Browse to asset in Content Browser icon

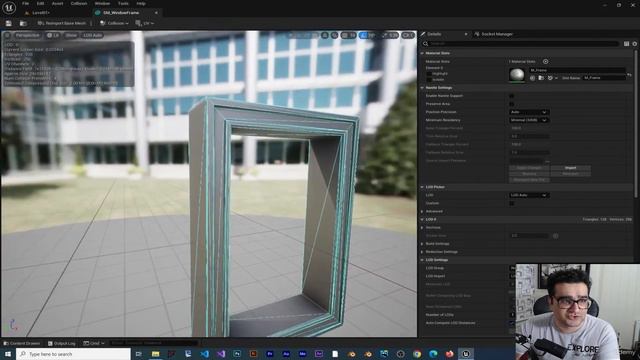pos(23,24)
